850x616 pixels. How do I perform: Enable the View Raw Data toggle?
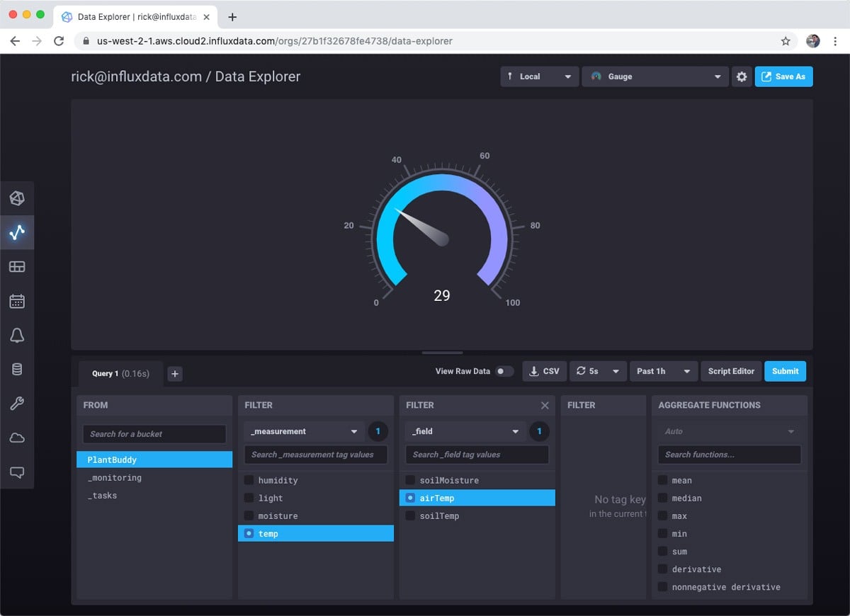[504, 370]
